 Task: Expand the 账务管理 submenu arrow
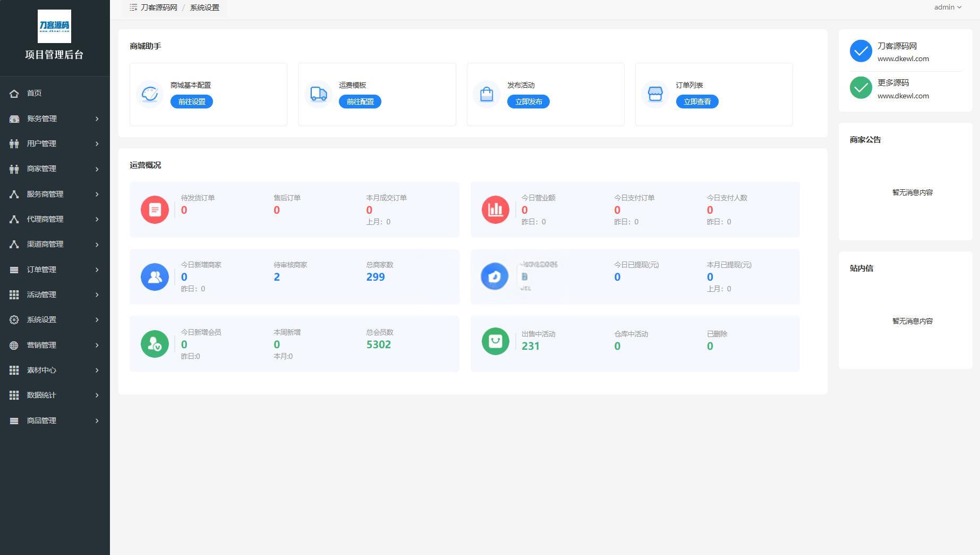97,119
